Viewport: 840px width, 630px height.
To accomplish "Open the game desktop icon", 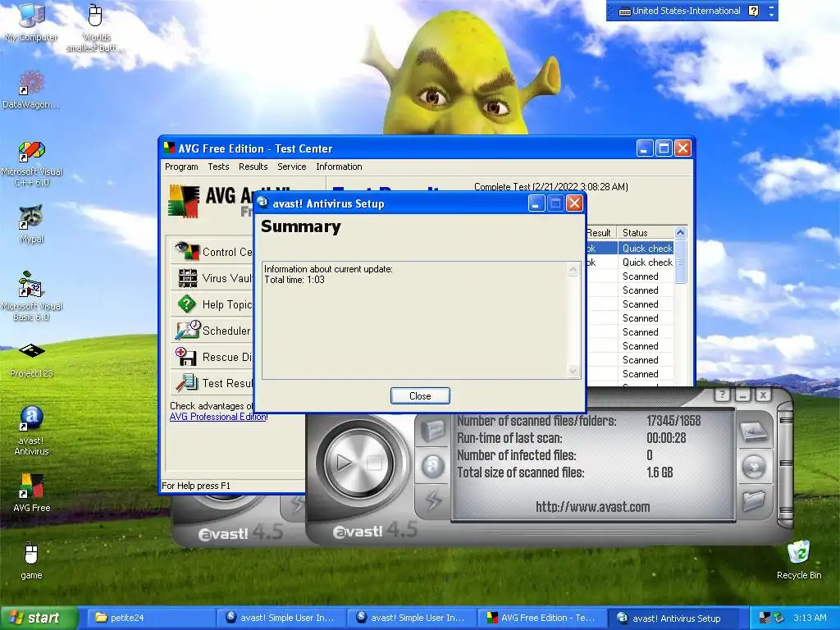I will coord(31,561).
